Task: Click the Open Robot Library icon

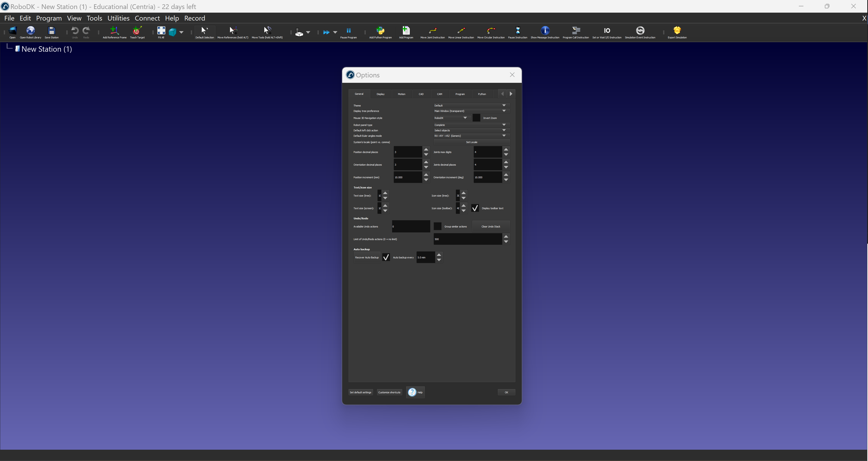Action: point(30,31)
